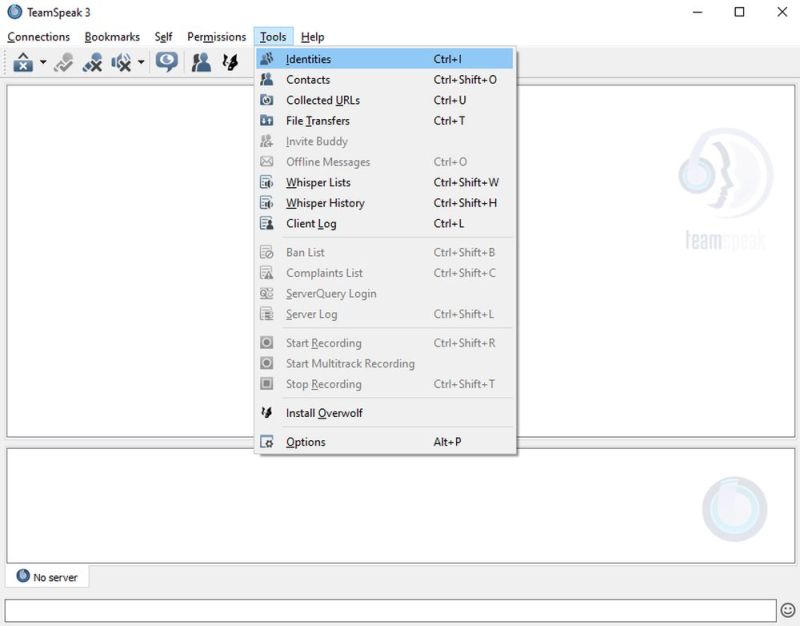800x626 pixels.
Task: Click the ServerQuery Login menu entry
Action: [385, 293]
